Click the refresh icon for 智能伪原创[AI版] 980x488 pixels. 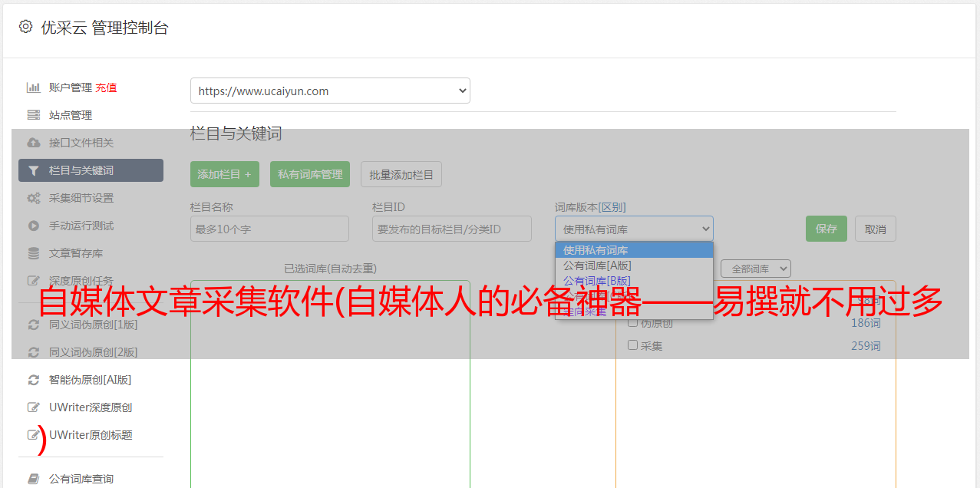point(33,380)
